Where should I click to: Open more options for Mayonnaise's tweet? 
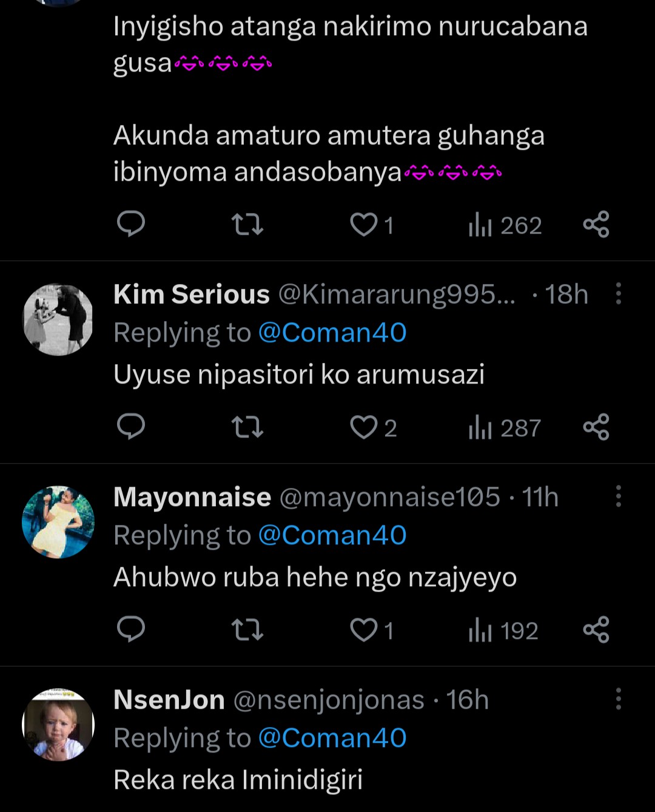(x=618, y=496)
